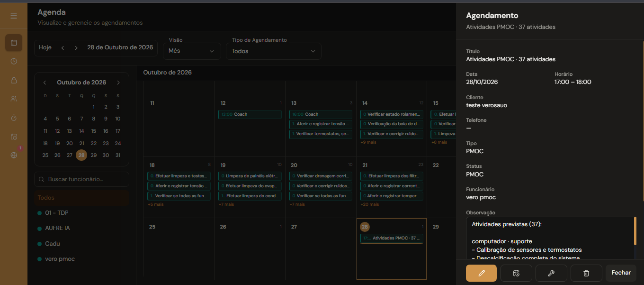Click the Hoje button
This screenshot has height=285, width=644.
(x=45, y=47)
